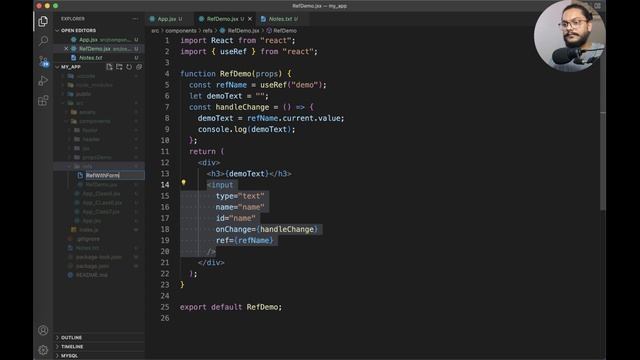Viewport: 640px width, 360px height.
Task: Click the New File icon in MY_APP header
Action: pos(109,67)
